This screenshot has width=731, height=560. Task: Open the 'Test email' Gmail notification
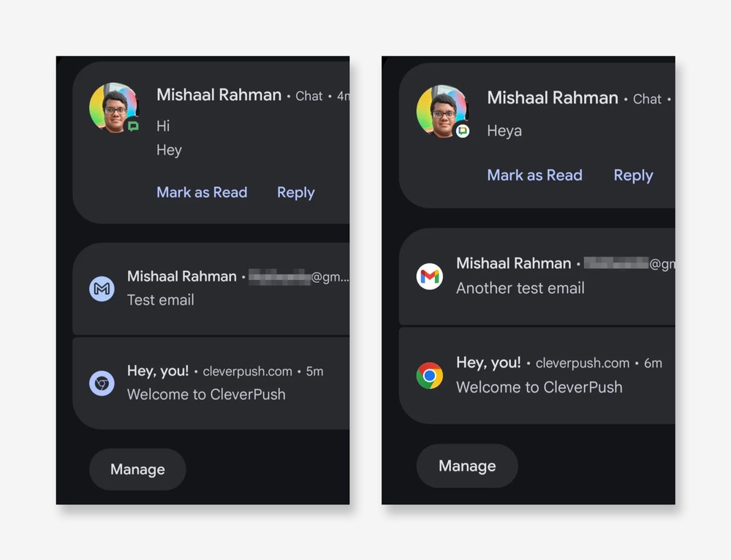(211, 289)
